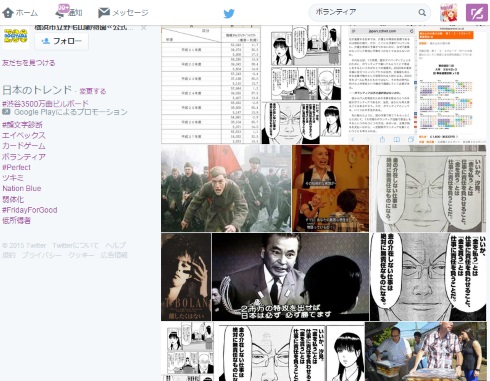The image size is (490, 381).
Task: Click the ヘルプ footer link
Action: pos(116,246)
